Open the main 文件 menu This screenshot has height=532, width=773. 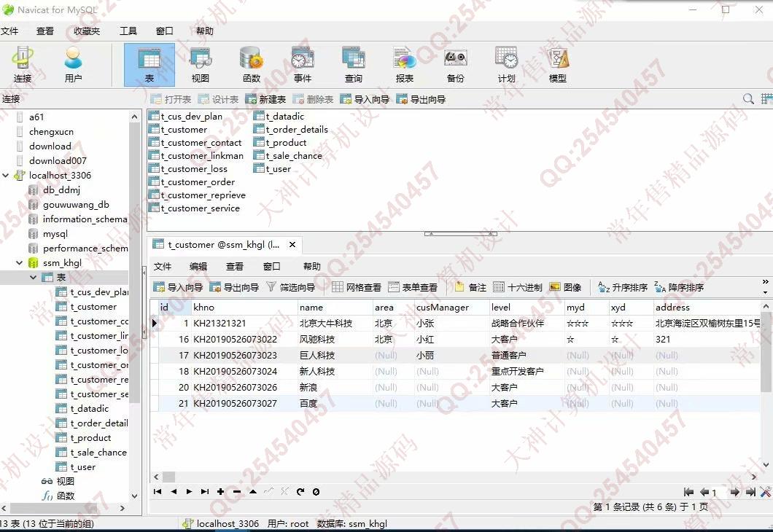9,31
